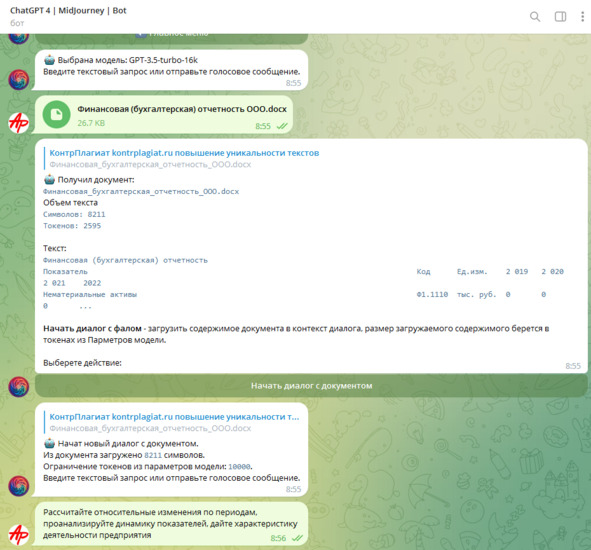
Task: Click the 10000 token limit value
Action: (x=239, y=467)
